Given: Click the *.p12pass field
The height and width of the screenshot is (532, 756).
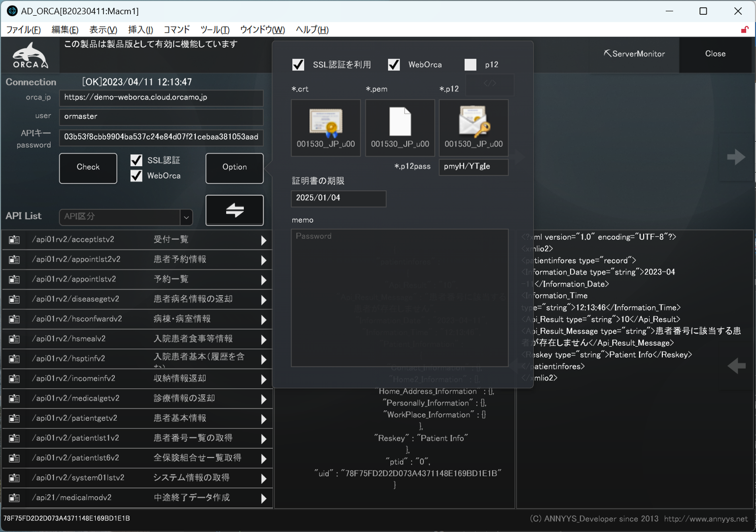Looking at the screenshot, I should pyautogui.click(x=474, y=167).
